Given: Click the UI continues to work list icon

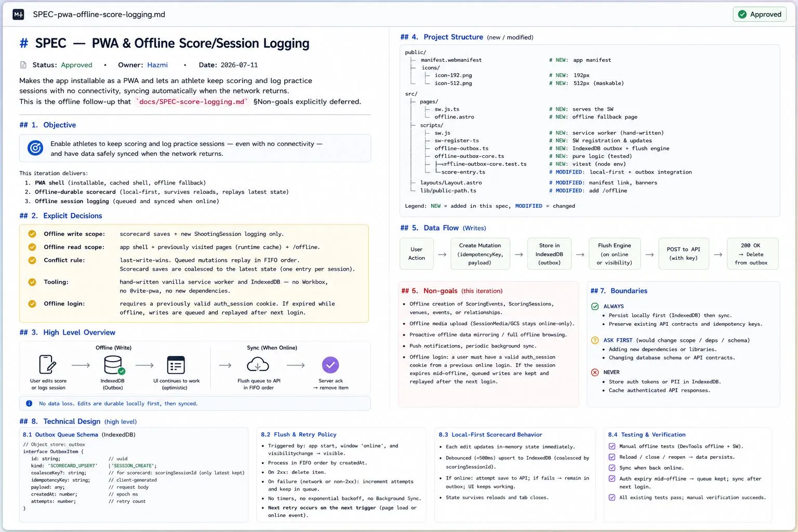Looking at the screenshot, I should [x=176, y=365].
